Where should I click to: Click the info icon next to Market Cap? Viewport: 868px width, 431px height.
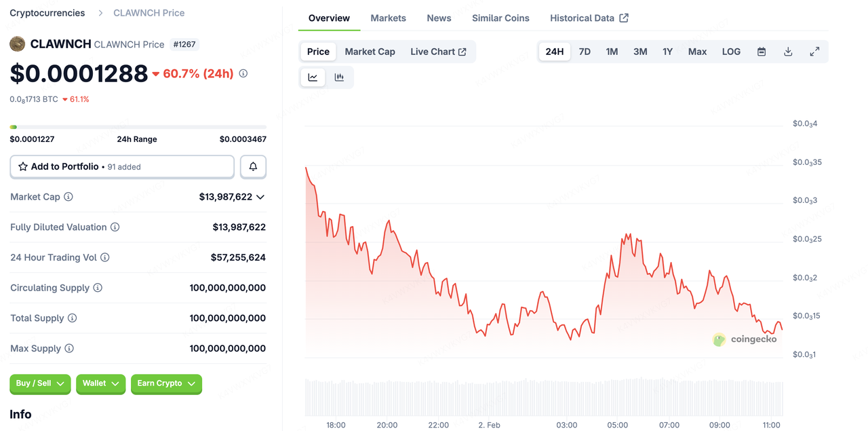[68, 197]
